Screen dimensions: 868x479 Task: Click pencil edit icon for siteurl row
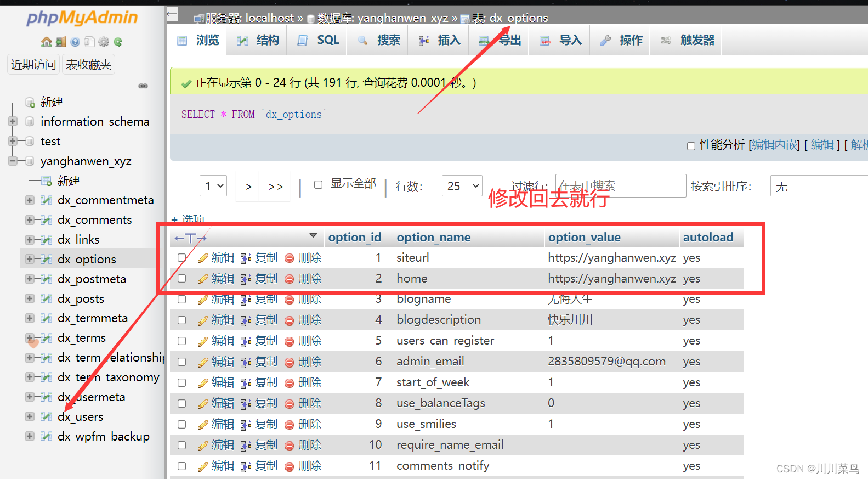pos(203,258)
